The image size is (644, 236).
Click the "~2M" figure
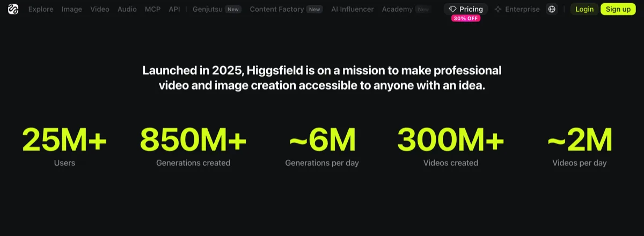click(x=580, y=140)
